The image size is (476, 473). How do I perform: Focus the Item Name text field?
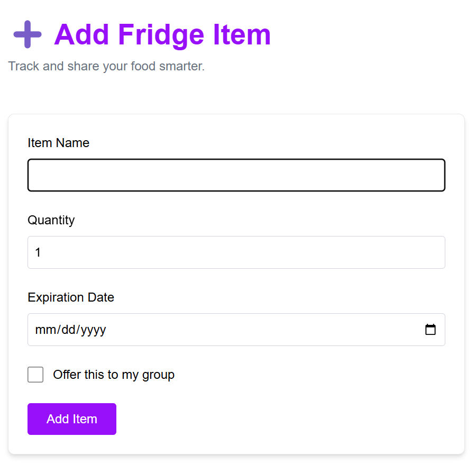pyautogui.click(x=236, y=175)
